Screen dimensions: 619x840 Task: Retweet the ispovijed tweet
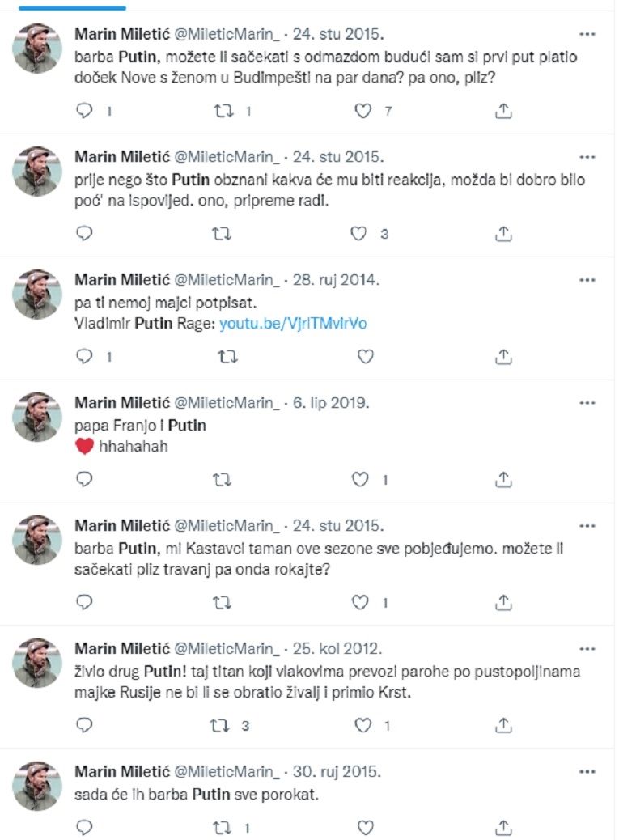(222, 234)
